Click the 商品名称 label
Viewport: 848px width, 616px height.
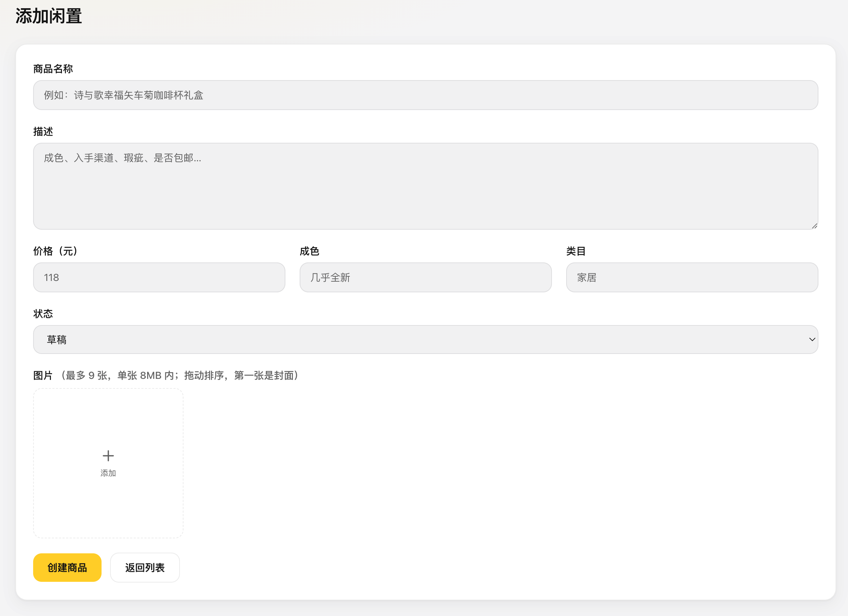click(53, 69)
